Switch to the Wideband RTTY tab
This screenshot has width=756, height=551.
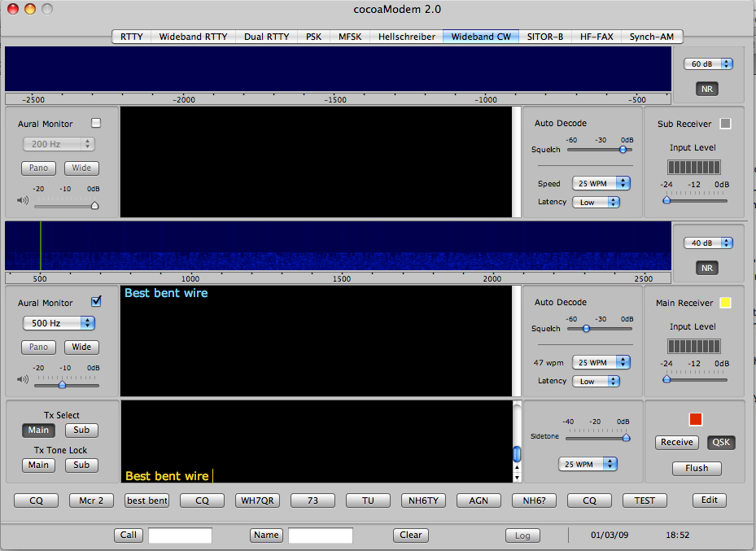[194, 37]
